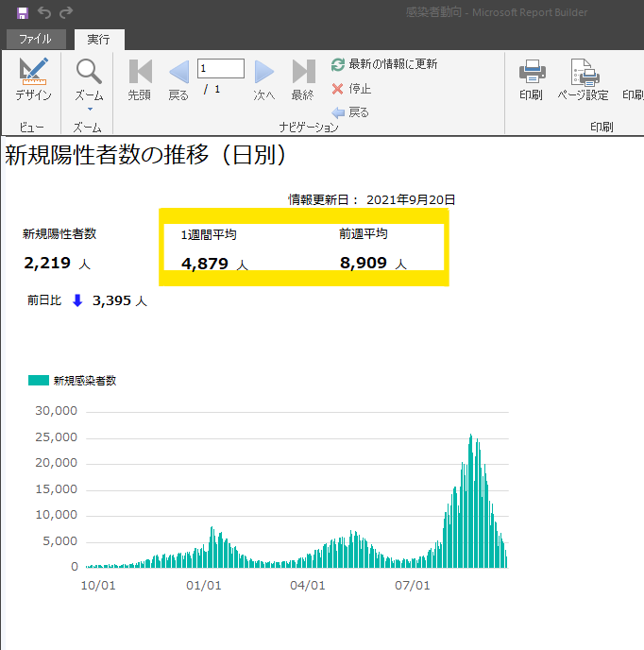
Task: Select the 実行 ribbon tab
Action: pyautogui.click(x=98, y=40)
